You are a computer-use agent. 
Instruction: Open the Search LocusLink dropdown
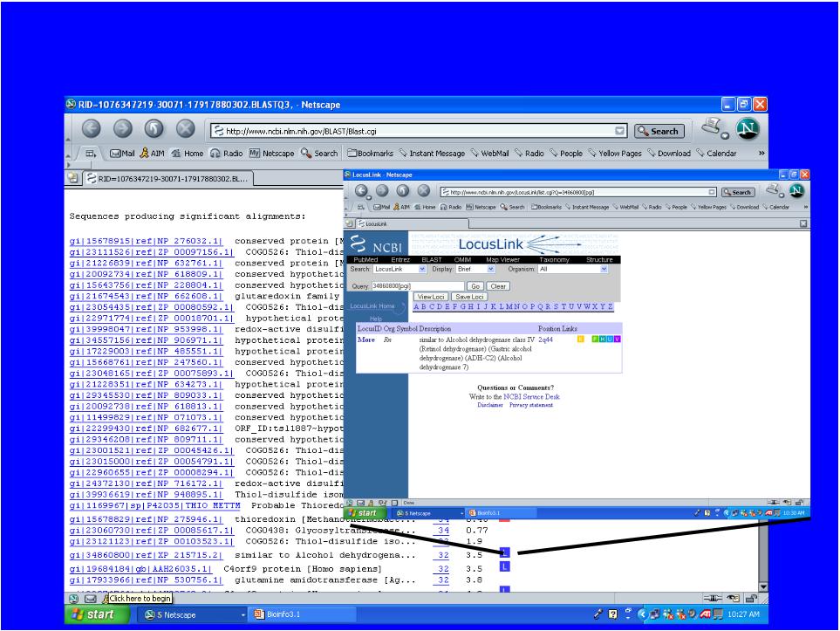[422, 269]
